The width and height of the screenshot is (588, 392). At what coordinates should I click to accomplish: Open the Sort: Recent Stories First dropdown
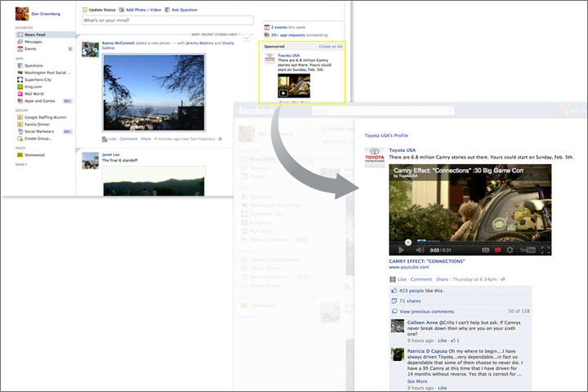click(x=216, y=34)
